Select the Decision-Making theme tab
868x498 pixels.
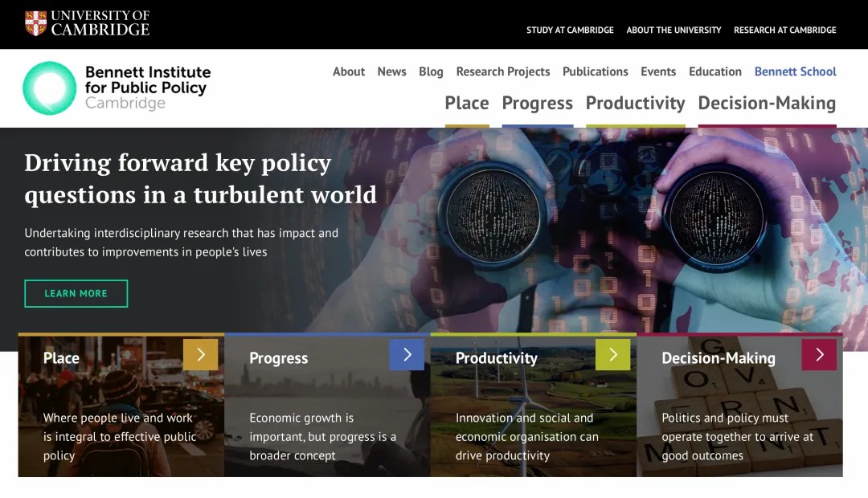tap(768, 104)
